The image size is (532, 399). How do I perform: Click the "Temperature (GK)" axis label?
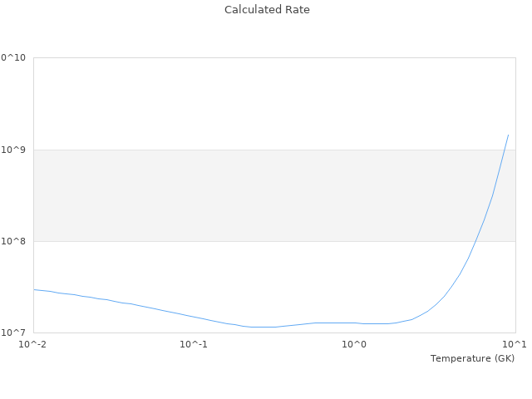472,358
